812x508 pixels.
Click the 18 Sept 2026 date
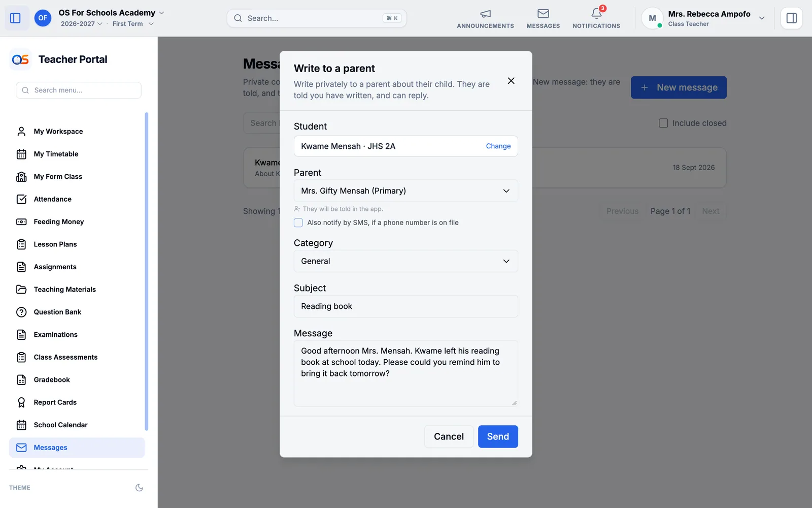click(693, 168)
